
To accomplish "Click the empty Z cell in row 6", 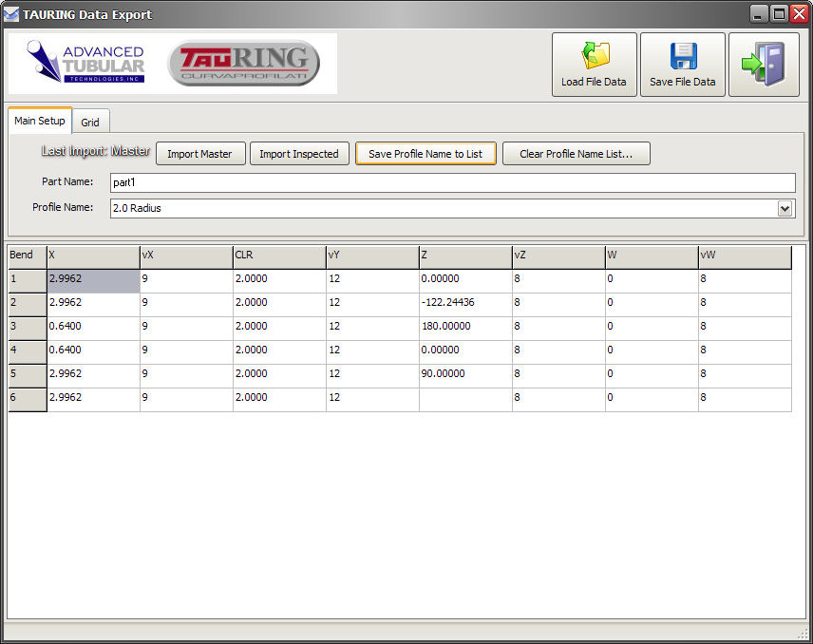I will coord(464,398).
